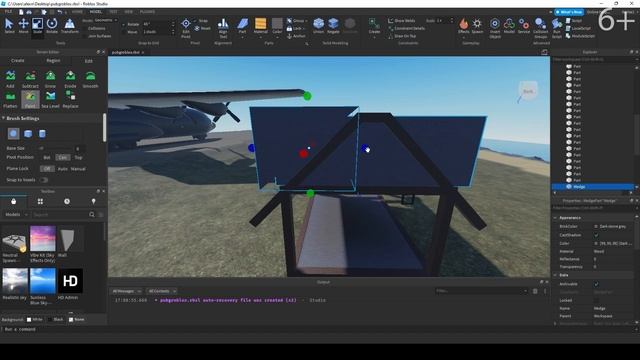This screenshot has height=360, width=640.
Task: Toggle the CastShadow property checkbox
Action: (596, 235)
